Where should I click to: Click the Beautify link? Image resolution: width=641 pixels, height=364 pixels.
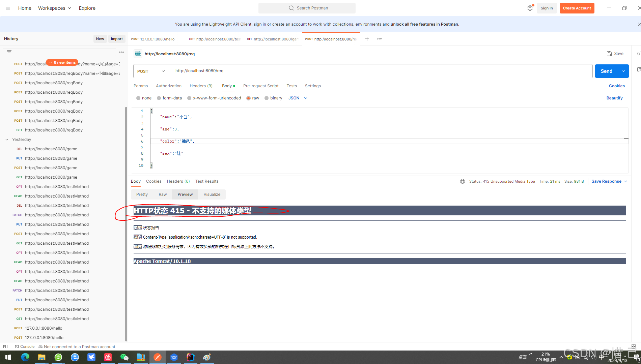tap(614, 98)
